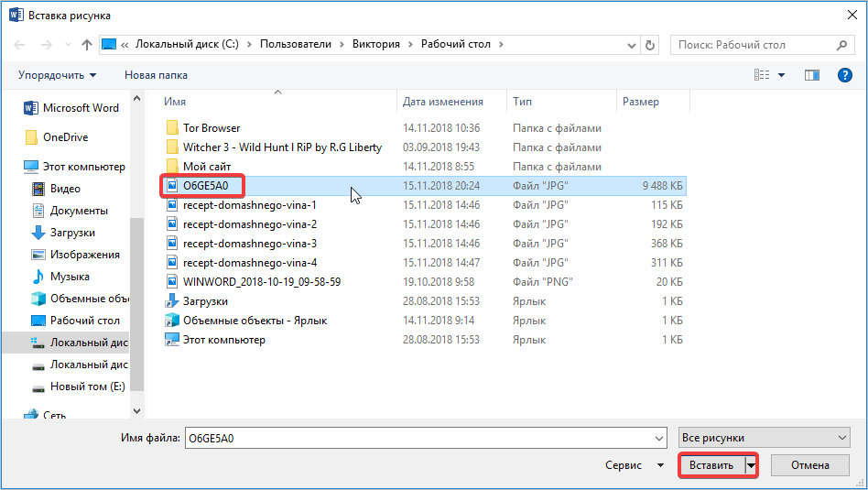This screenshot has height=490, width=868.
Task: Select Загрузки in the navigation pane
Action: pos(71,233)
